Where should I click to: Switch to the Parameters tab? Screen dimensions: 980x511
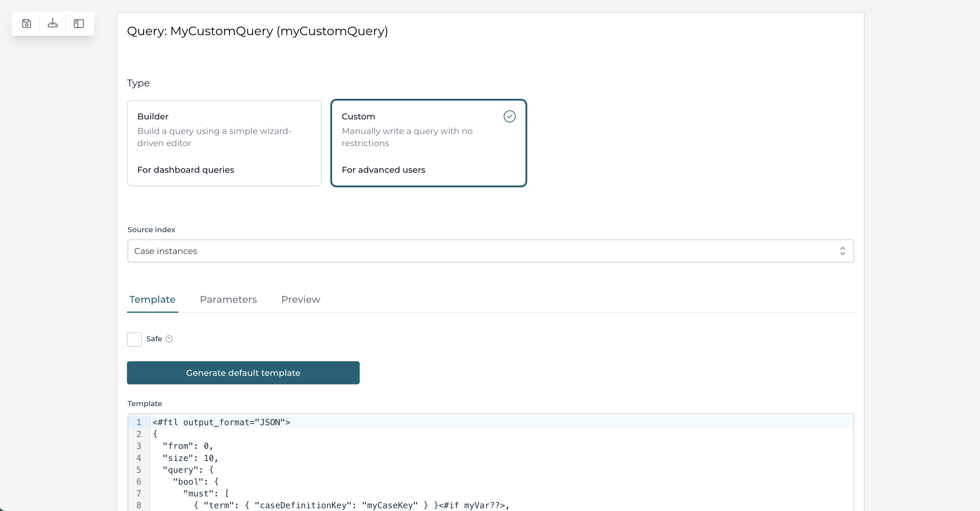228,299
